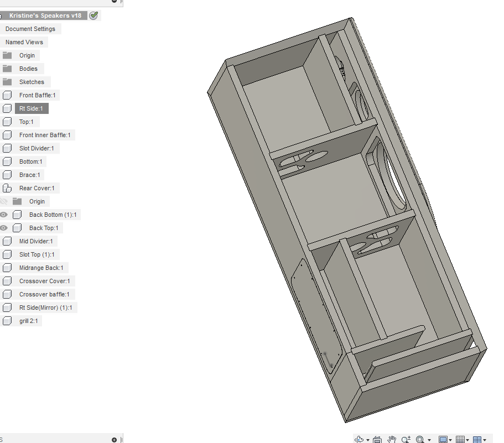Select the Zoom magnifier tool

coord(406,439)
